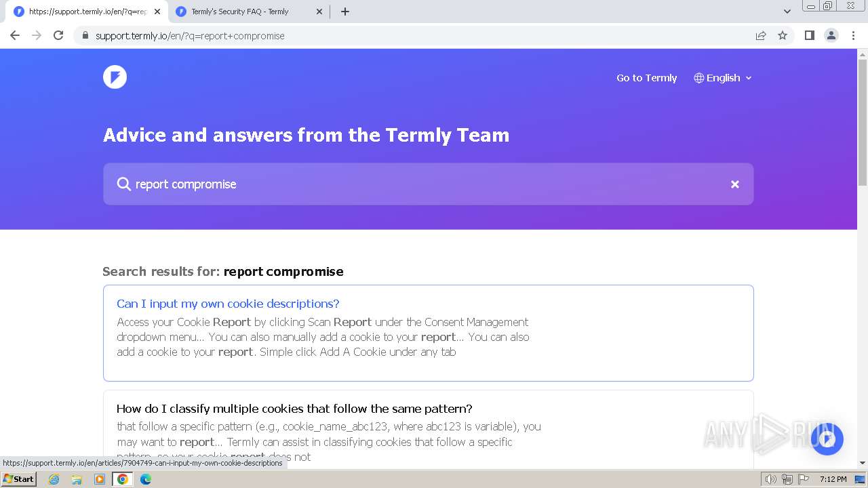Toggle the browser side panel

(809, 35)
